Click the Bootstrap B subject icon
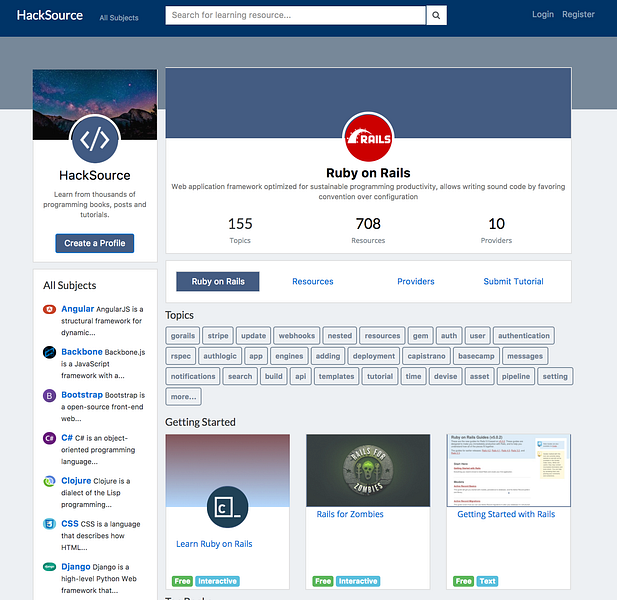This screenshot has height=600, width=617. [x=49, y=395]
